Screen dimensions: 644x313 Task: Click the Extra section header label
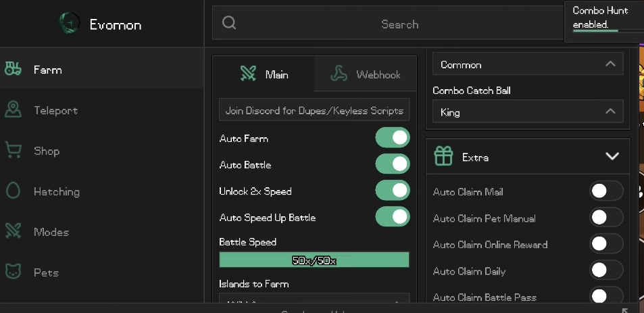tap(475, 157)
